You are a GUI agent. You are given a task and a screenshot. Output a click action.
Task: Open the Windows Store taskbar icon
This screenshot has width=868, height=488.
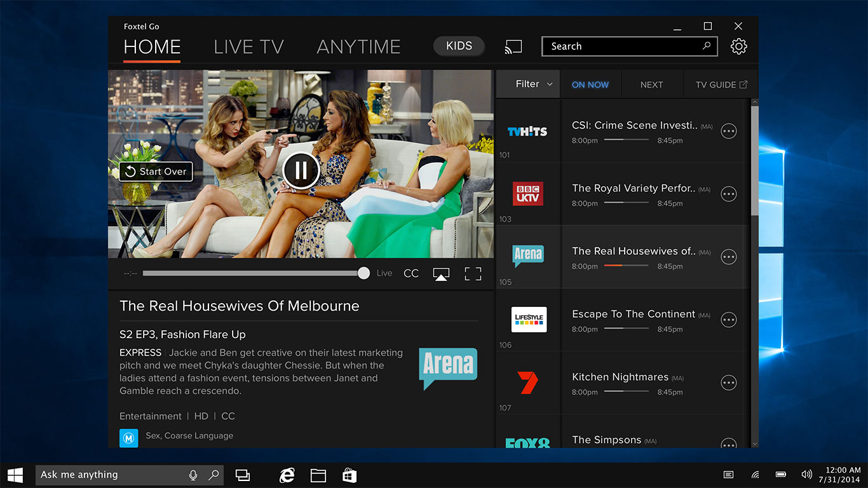click(349, 475)
